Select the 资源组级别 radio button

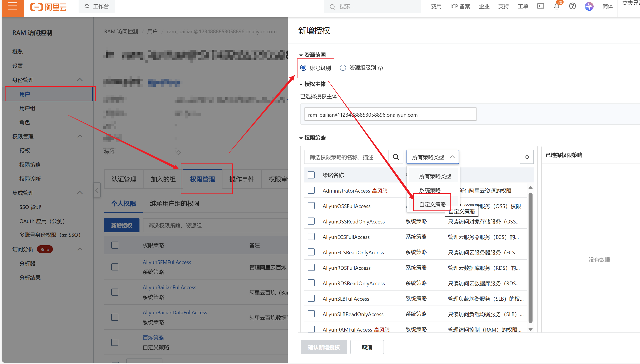343,68
